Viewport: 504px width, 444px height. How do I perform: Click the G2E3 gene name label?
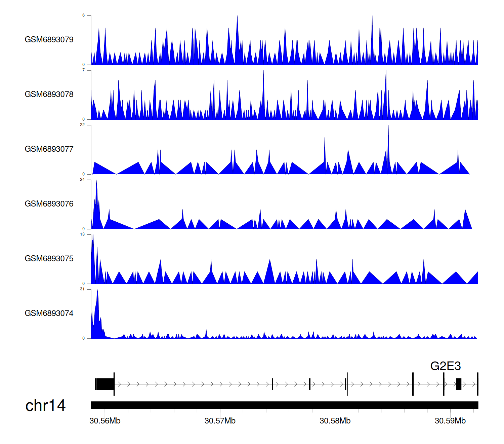[x=445, y=366]
